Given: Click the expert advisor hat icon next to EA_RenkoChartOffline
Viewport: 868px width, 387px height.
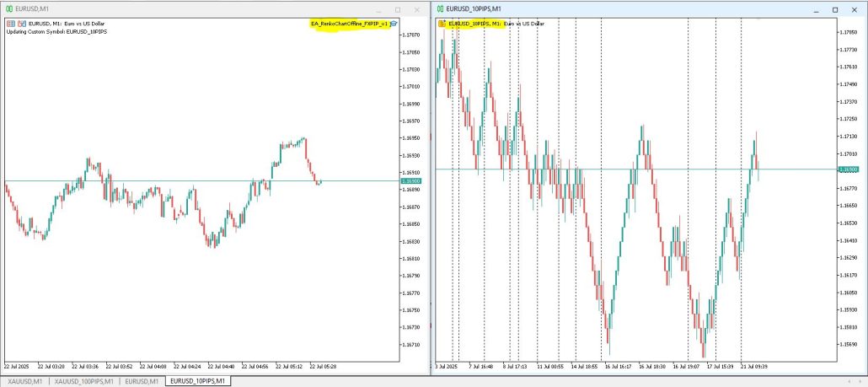Looking at the screenshot, I should coord(394,24).
